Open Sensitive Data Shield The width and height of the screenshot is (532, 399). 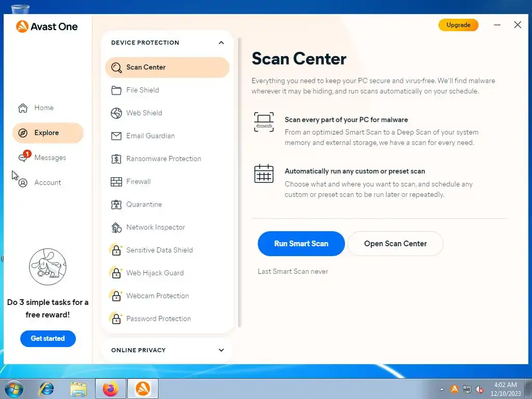(167, 250)
